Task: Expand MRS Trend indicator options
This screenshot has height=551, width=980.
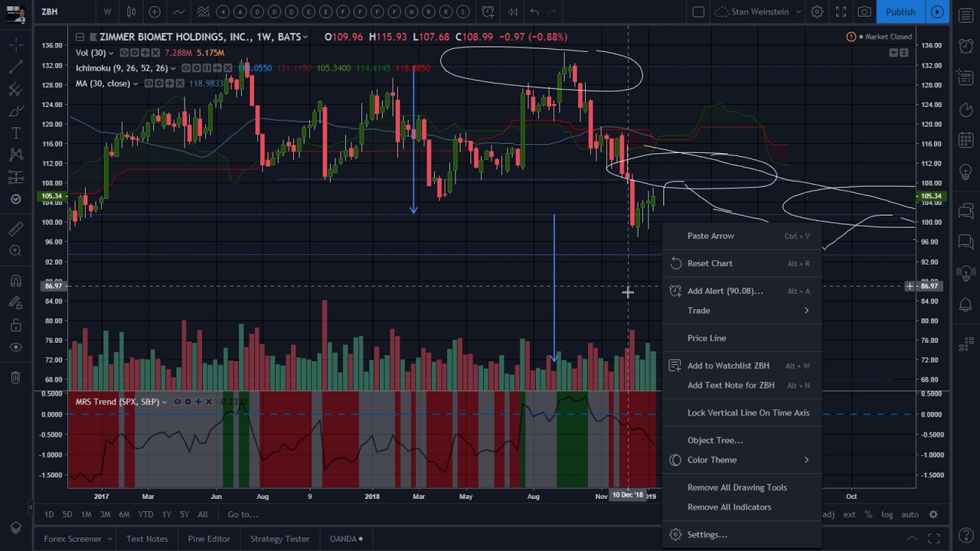Action: pos(164,402)
